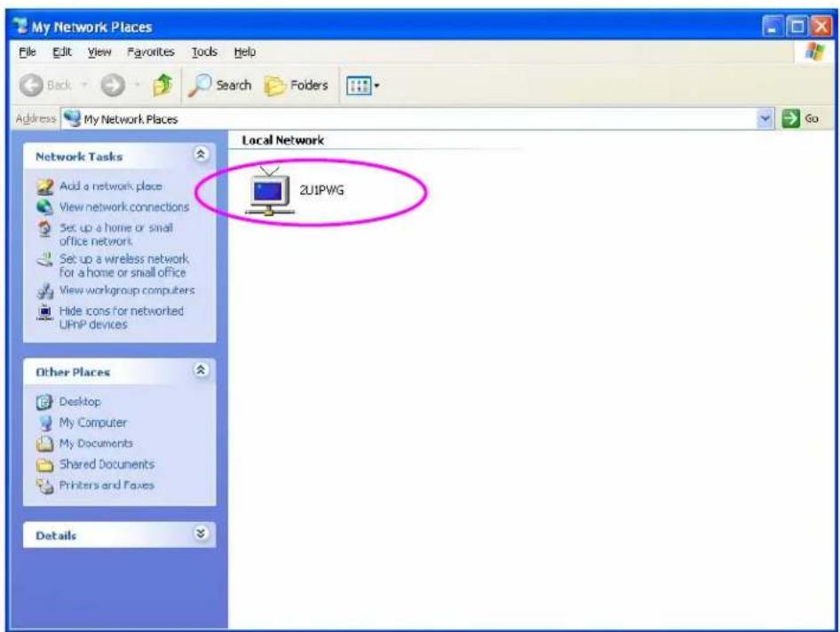Open the Shared Documents link
840x632 pixels.
[x=107, y=464]
